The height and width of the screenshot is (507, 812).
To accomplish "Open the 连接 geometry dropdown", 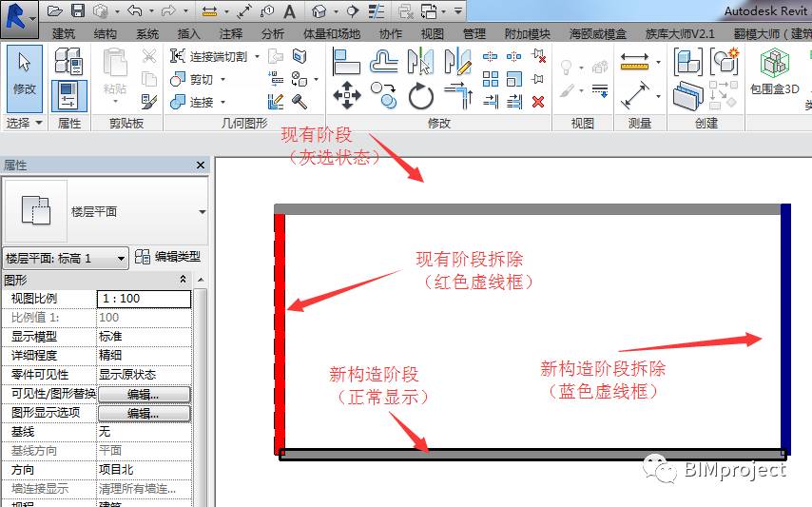I will [222, 102].
